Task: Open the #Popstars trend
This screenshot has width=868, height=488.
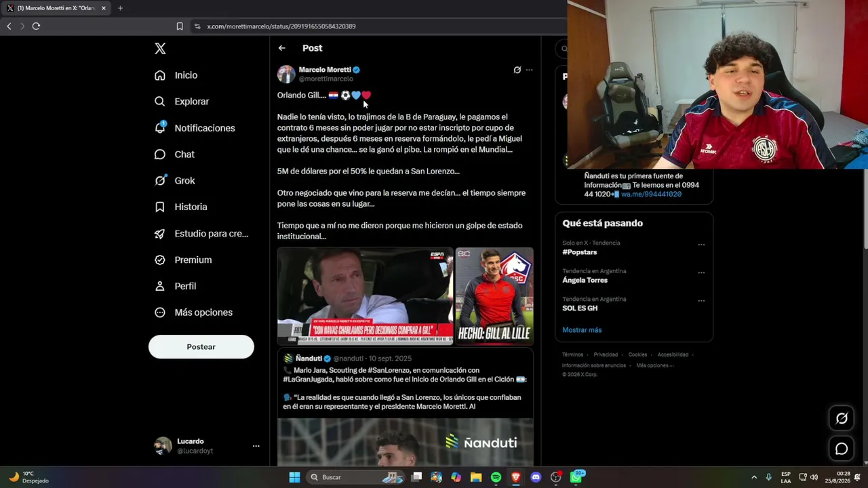Action: click(x=580, y=252)
